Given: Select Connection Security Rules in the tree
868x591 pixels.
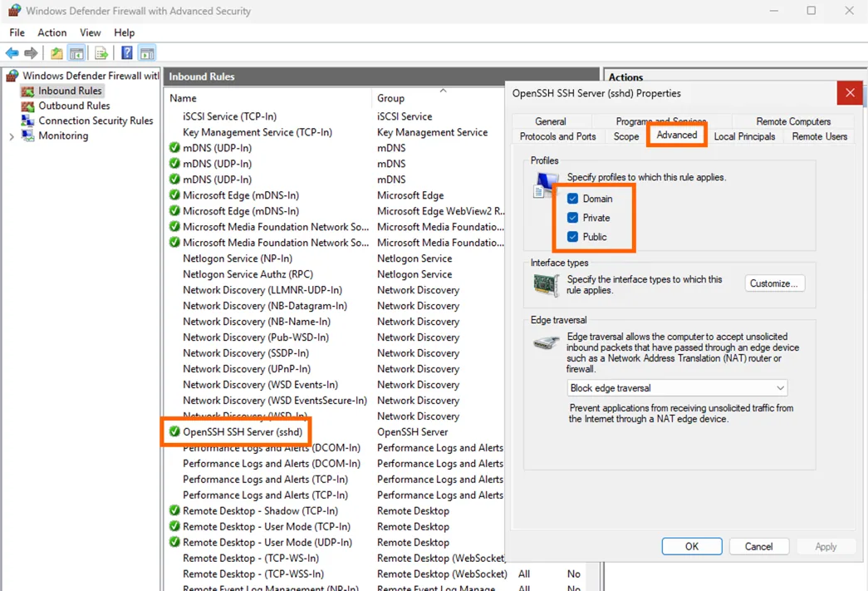Looking at the screenshot, I should coord(96,121).
